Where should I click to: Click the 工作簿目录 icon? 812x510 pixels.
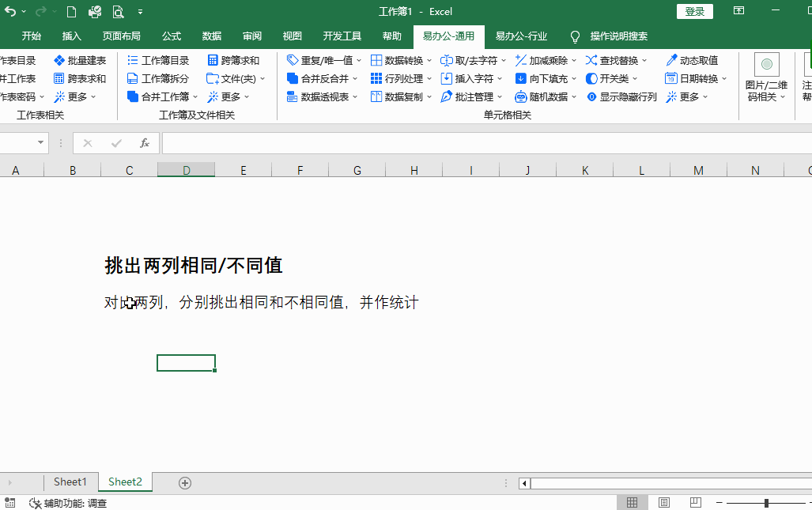click(x=133, y=61)
